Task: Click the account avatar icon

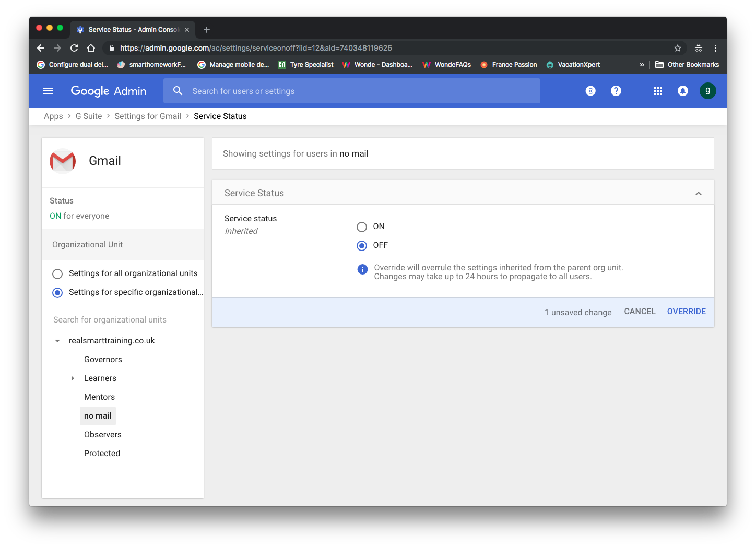Action: pos(707,91)
